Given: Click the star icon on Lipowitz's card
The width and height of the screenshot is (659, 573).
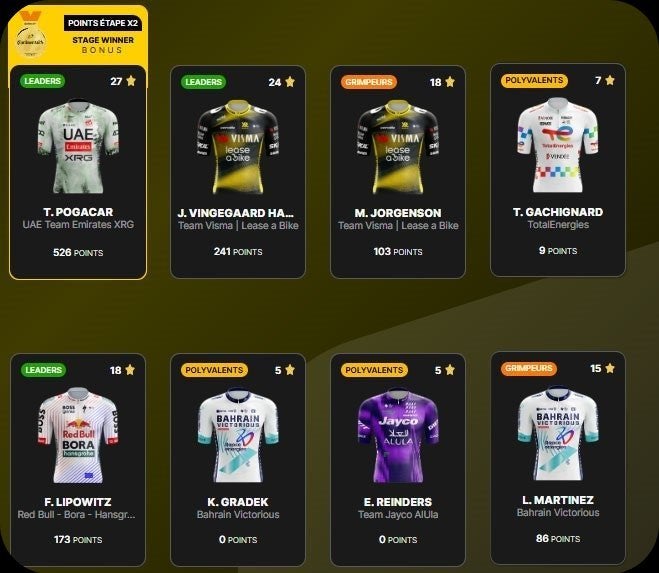Looking at the screenshot, I should pyautogui.click(x=130, y=370).
